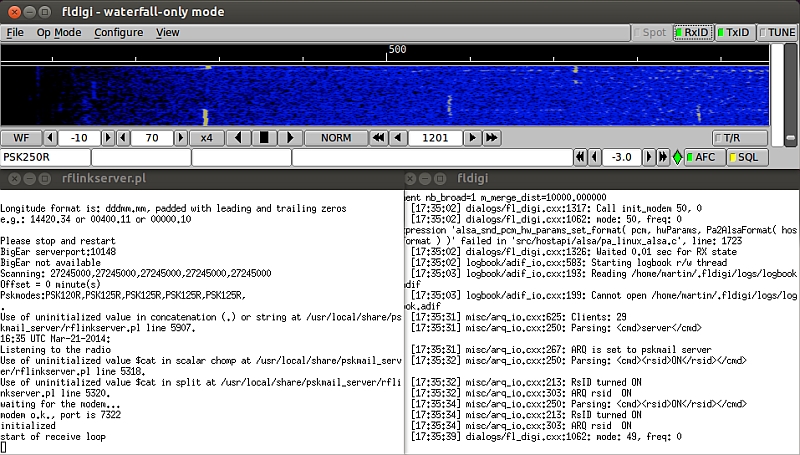Decrease waterfall range below 70

123,138
